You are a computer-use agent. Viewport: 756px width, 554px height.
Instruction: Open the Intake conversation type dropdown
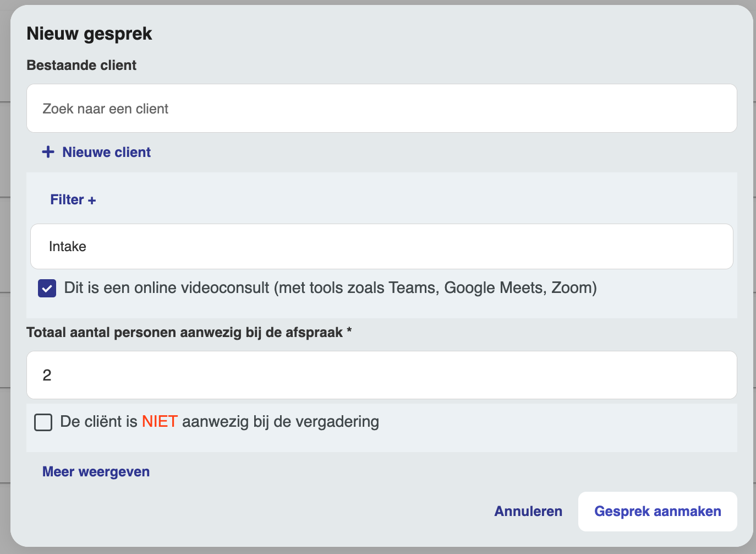[x=381, y=246]
